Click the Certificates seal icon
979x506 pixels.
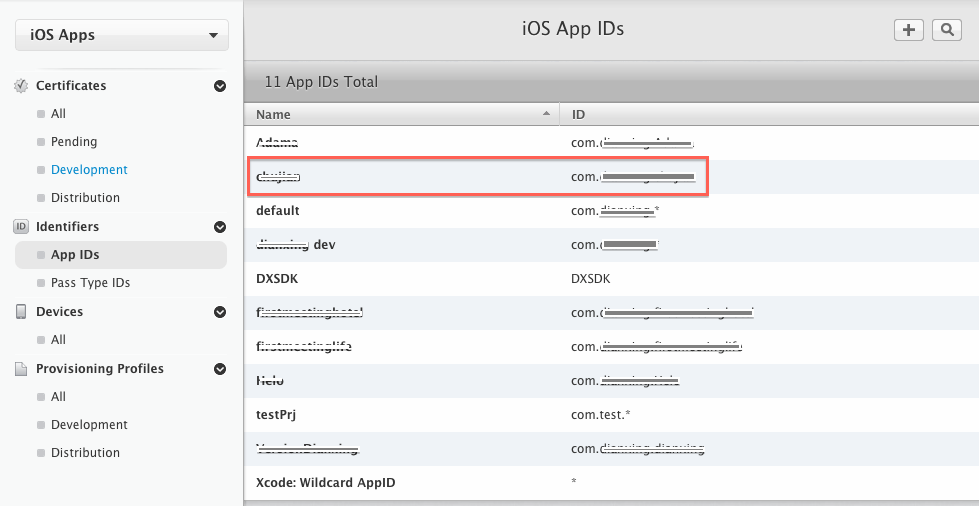point(21,86)
